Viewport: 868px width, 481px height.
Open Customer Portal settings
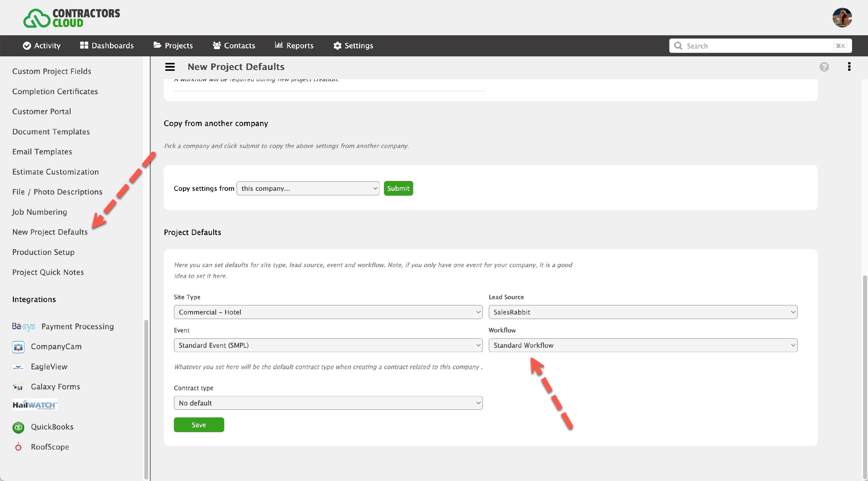(x=42, y=111)
